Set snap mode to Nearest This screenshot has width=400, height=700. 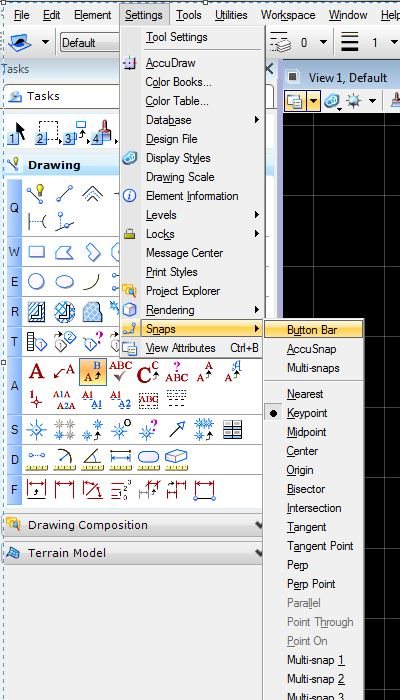click(x=305, y=394)
